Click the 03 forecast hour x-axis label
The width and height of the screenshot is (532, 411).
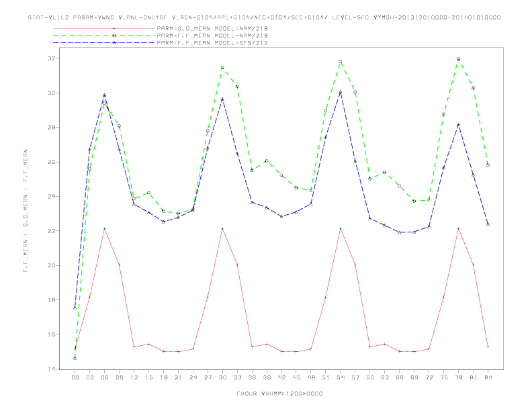(89, 377)
